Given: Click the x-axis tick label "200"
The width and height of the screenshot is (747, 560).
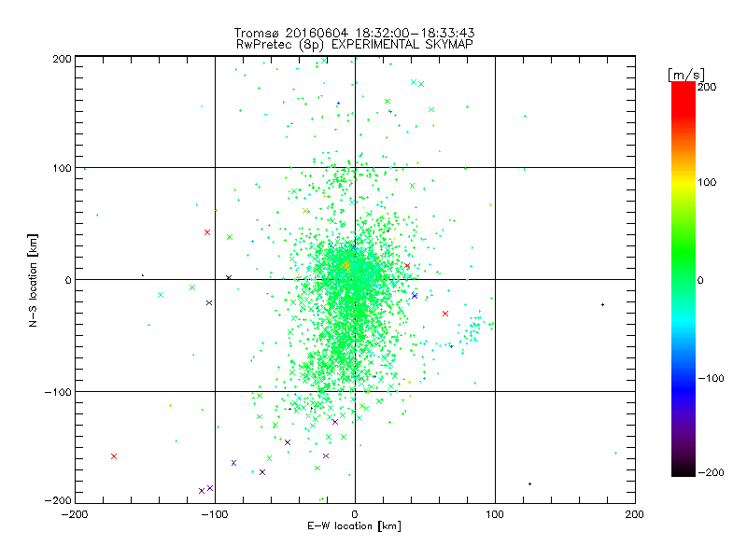Looking at the screenshot, I should pos(635,514).
